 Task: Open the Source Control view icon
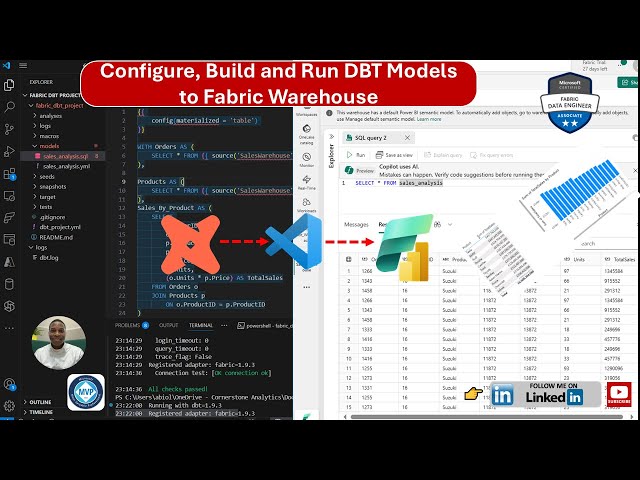pos(9,129)
